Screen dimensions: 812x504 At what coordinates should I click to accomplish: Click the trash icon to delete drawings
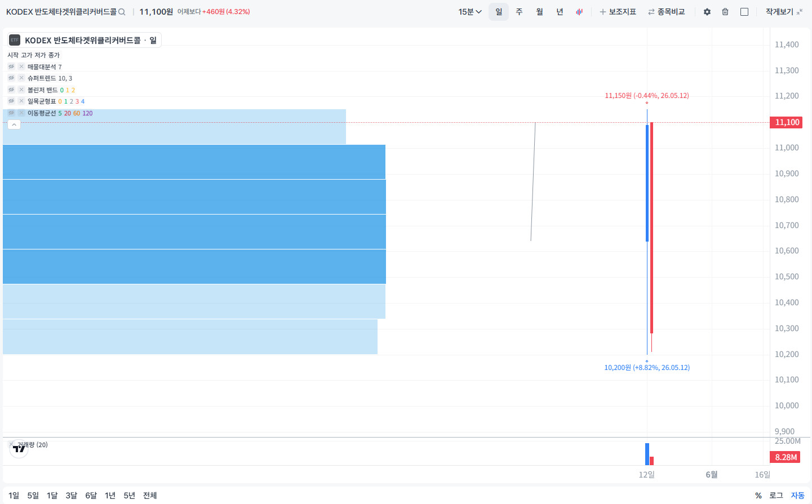(x=725, y=12)
